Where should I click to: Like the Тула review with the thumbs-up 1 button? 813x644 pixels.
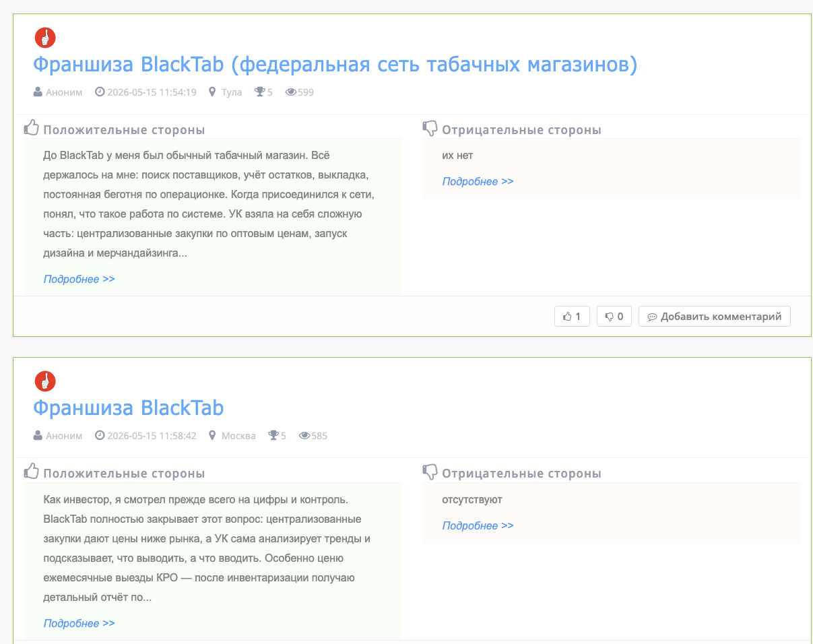click(572, 316)
